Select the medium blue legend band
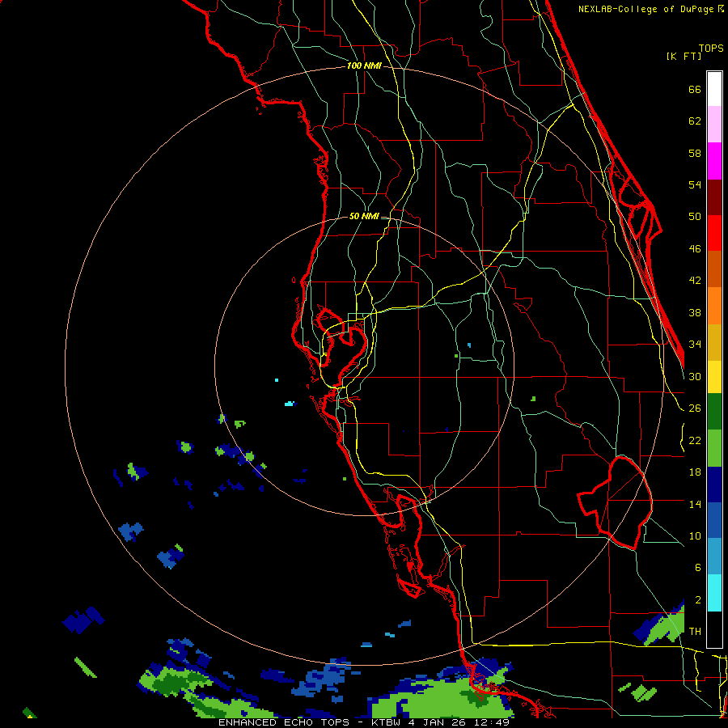 [x=714, y=521]
